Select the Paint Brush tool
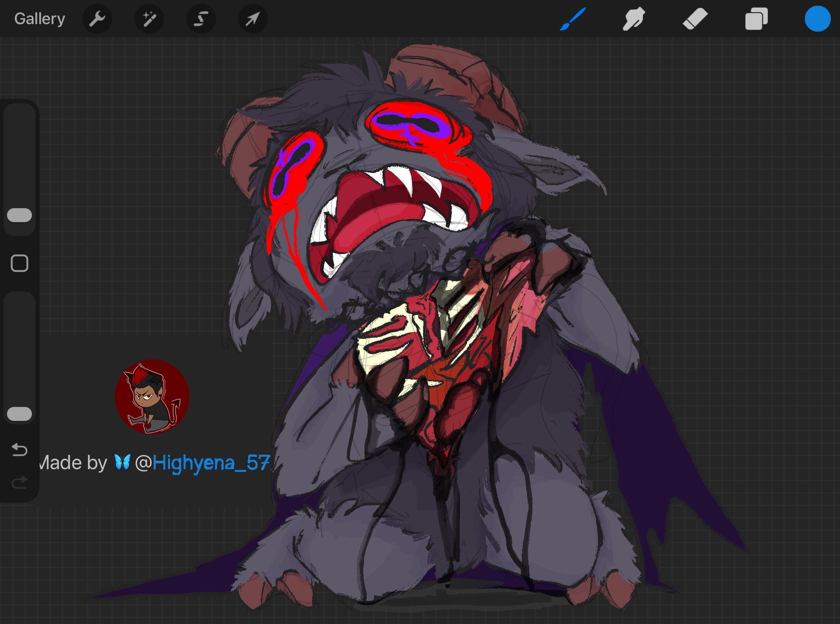The height and width of the screenshot is (624, 840). click(x=572, y=19)
